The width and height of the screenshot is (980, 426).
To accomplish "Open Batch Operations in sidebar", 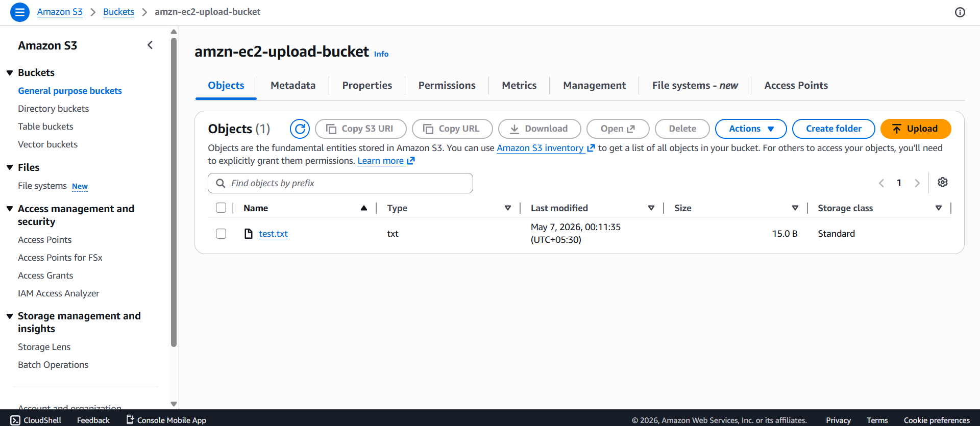I will pos(53,365).
